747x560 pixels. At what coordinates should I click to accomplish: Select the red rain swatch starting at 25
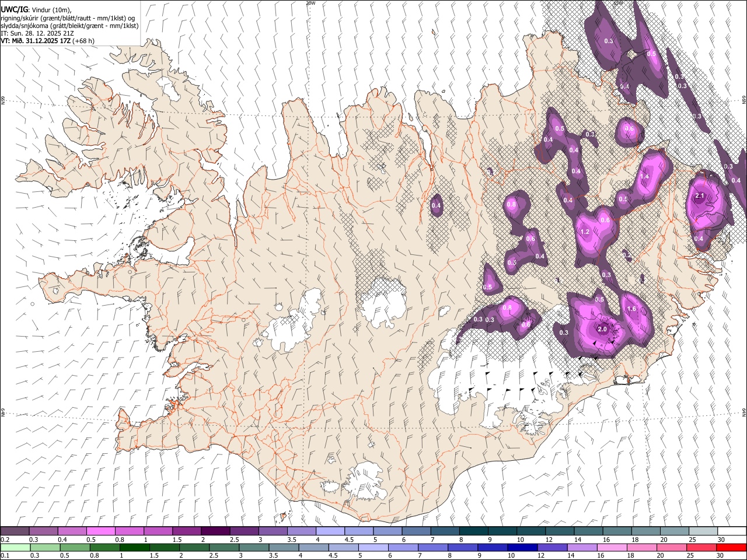coord(703,547)
